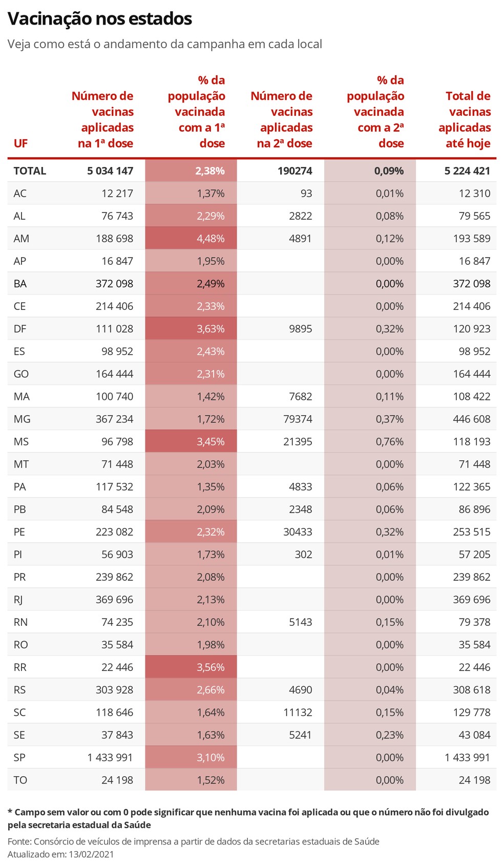Select the 0,76% cell for MS
Image resolution: width=504 pixels, height=868 pixels.
click(x=370, y=441)
